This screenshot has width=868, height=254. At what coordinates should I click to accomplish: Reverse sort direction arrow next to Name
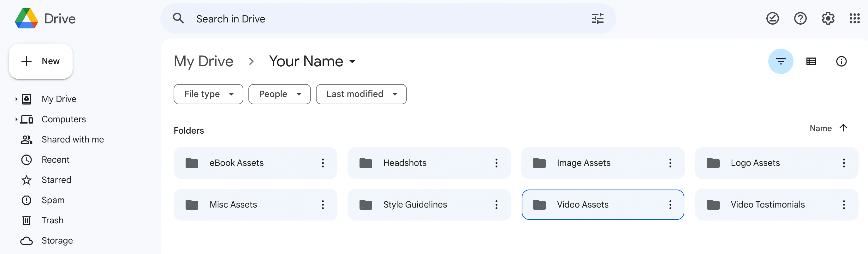843,128
